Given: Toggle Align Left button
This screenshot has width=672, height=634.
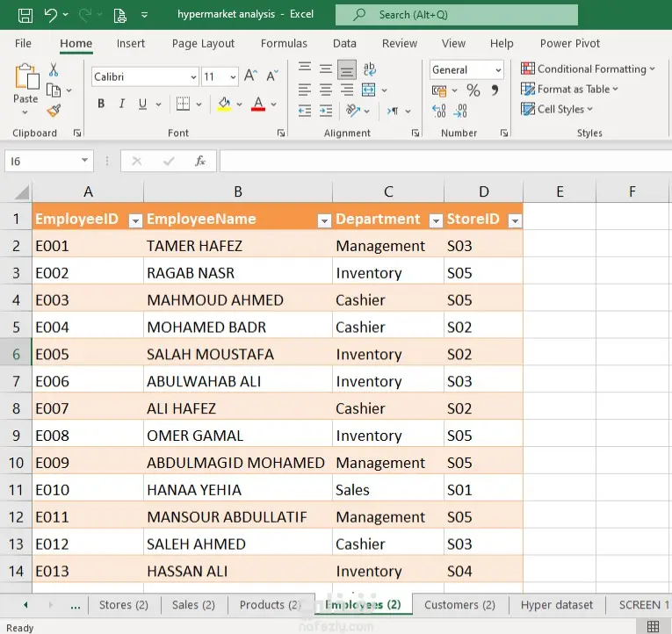Looking at the screenshot, I should click(305, 90).
